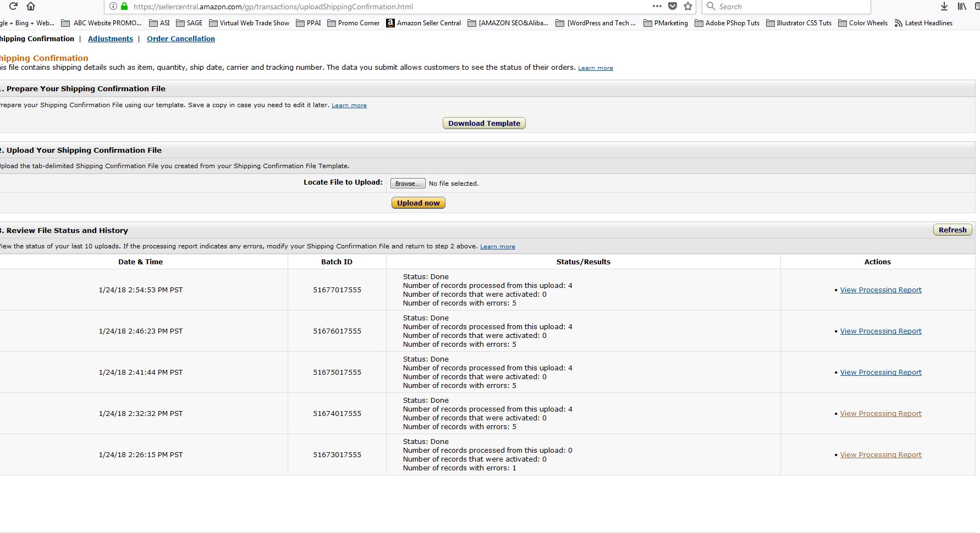Screen dimensions: 980x533
Task: Open Adobe PShop Tuts bookmark folder
Action: coord(727,23)
